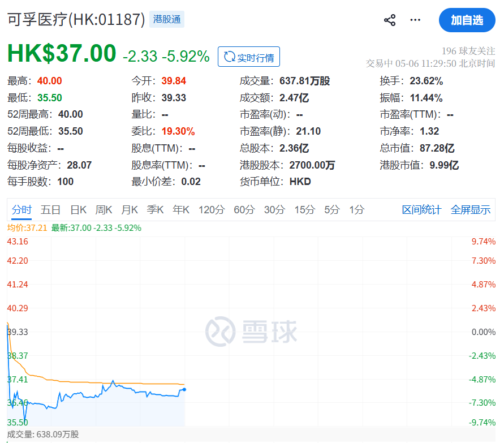Image resolution: width=504 pixels, height=443 pixels.
Task: Click the 196 球友关注 followers text
Action: [468, 51]
